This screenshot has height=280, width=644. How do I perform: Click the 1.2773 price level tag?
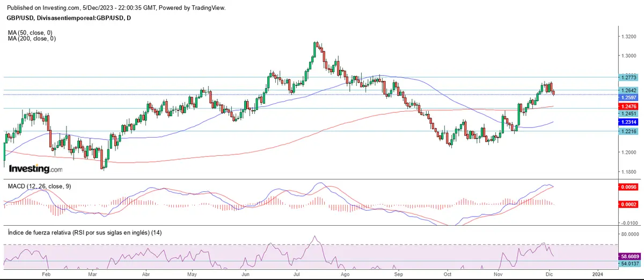click(x=627, y=77)
